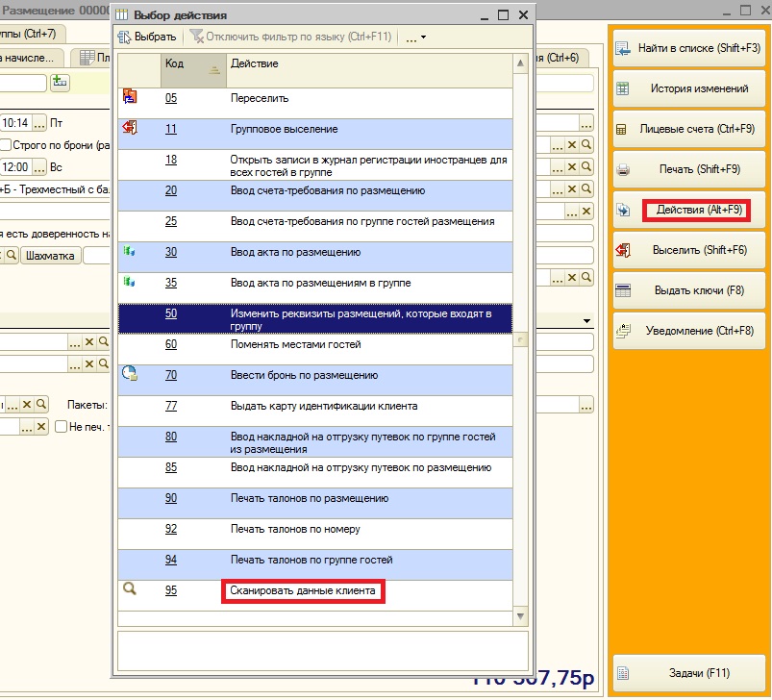772x700 pixels.
Task: Expand the dropdown arrow on the right background form
Action: click(x=586, y=321)
